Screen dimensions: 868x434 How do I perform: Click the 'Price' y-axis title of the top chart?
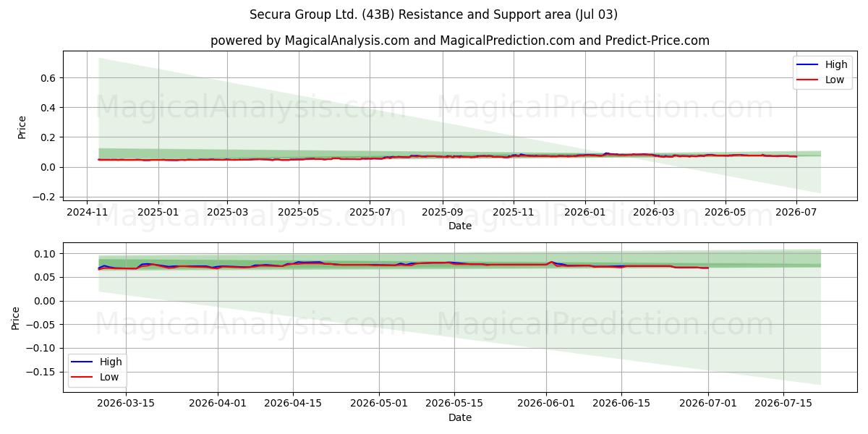click(22, 127)
